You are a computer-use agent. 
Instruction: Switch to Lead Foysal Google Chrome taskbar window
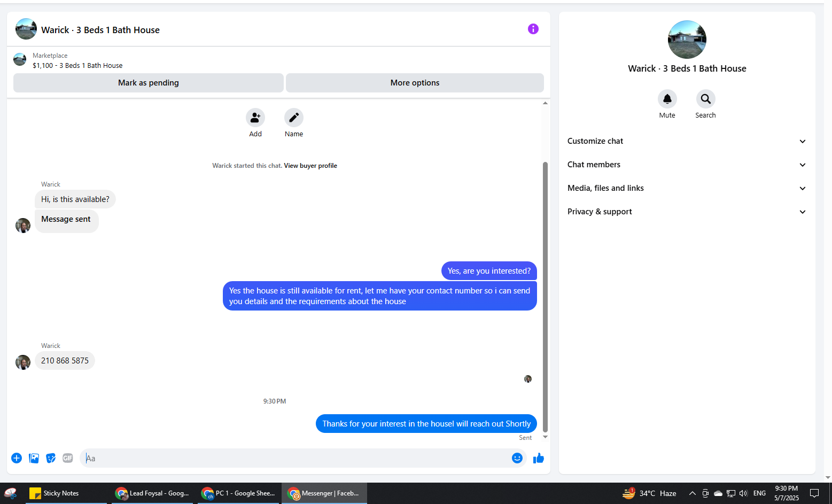[152, 493]
